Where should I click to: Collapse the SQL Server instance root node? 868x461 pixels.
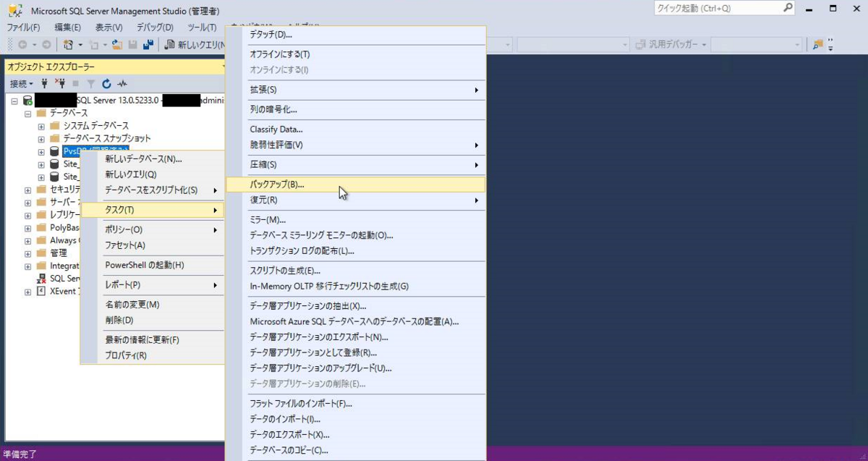[x=14, y=101]
